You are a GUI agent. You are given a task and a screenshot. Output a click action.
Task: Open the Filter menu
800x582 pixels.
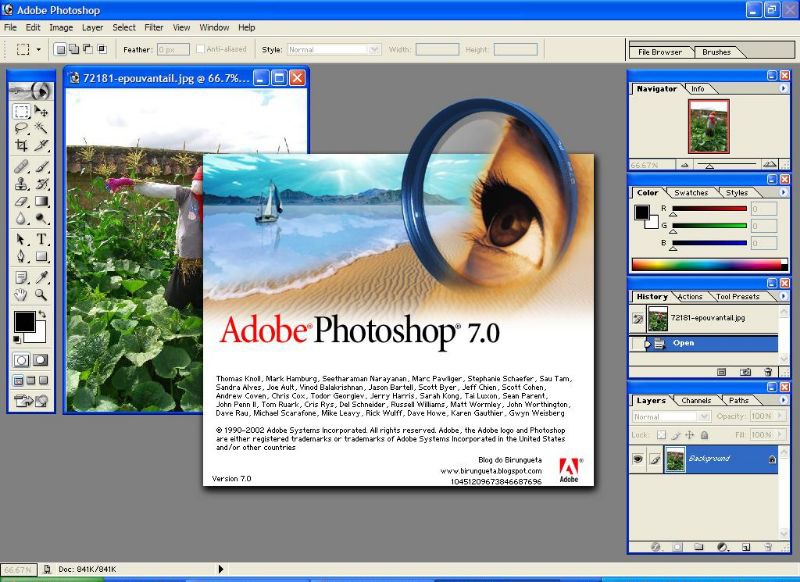coord(154,28)
